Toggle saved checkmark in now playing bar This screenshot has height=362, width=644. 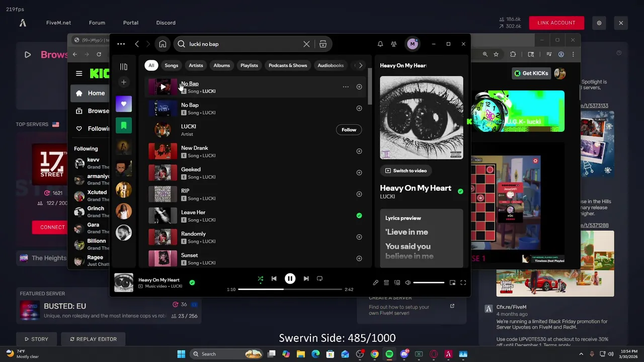(192, 283)
